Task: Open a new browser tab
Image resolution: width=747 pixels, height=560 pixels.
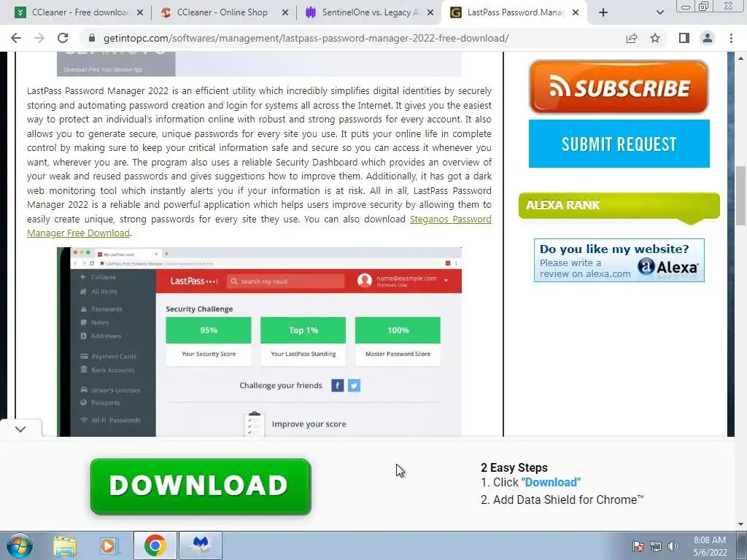Action: 603,13
